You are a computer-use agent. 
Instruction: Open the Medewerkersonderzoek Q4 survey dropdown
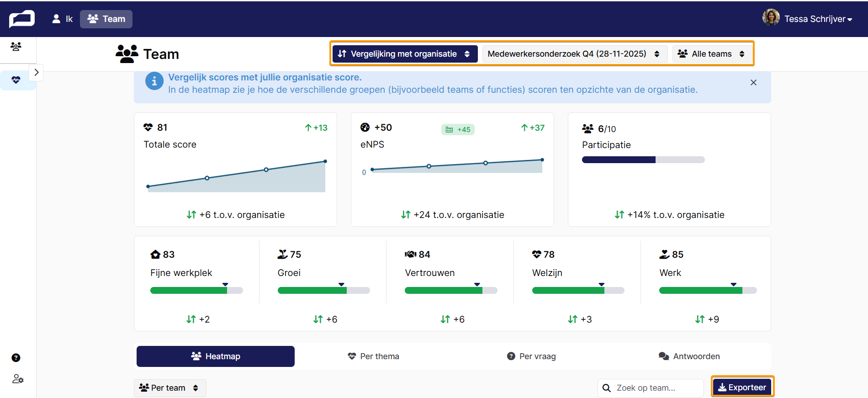tap(575, 54)
